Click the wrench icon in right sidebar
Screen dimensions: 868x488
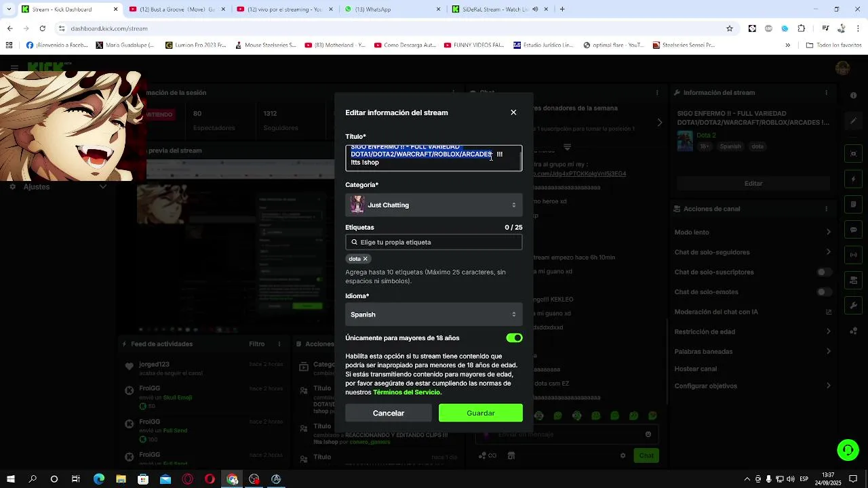click(x=853, y=306)
